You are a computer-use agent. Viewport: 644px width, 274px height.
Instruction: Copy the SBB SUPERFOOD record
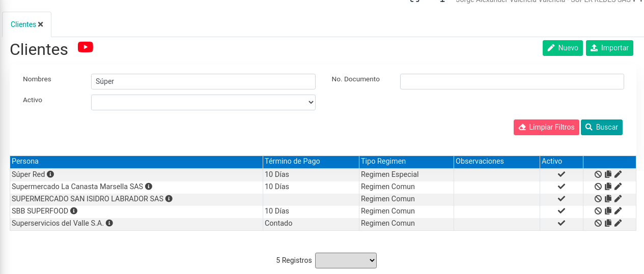pyautogui.click(x=608, y=211)
